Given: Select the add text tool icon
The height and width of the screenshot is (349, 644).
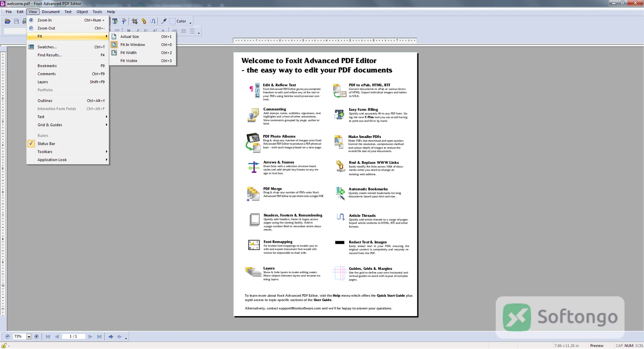Looking at the screenshot, I should [115, 21].
